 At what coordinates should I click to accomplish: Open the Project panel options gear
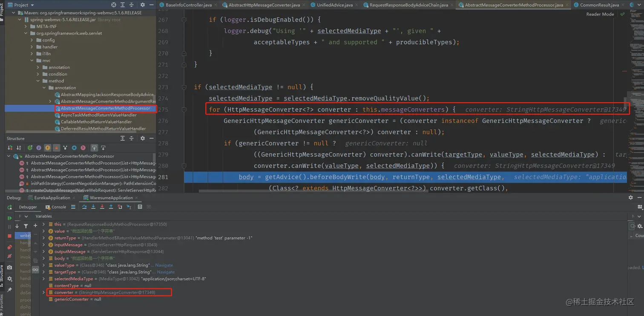point(143,5)
